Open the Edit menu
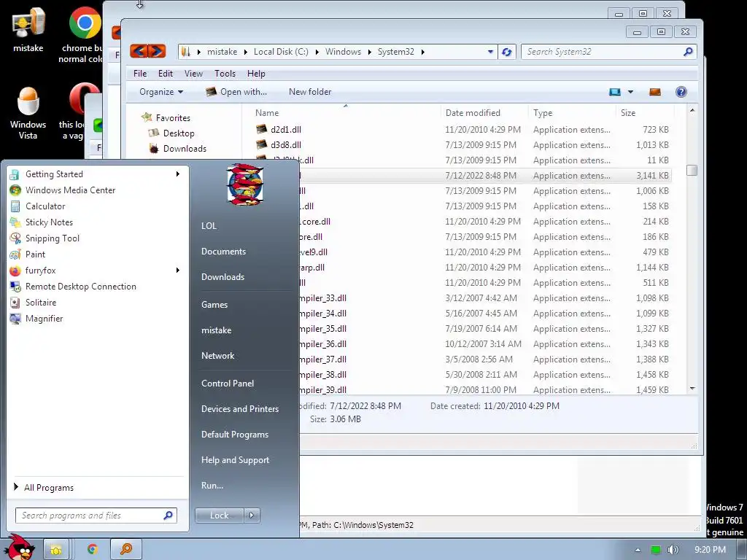This screenshot has width=747, height=560. click(166, 74)
